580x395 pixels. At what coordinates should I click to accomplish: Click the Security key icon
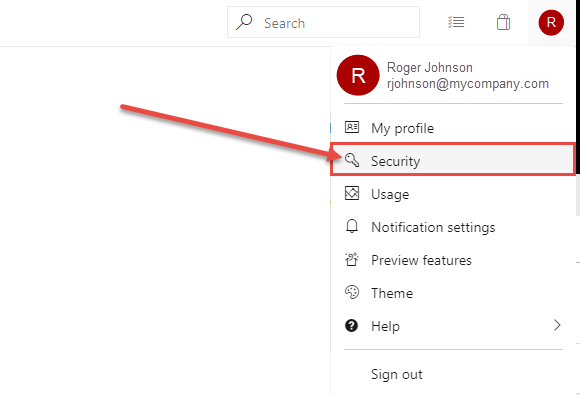(x=352, y=160)
